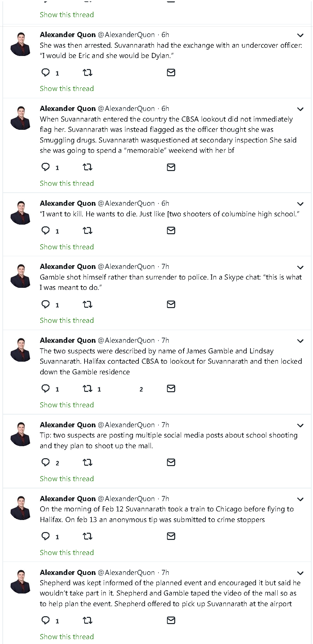Direct message the Feb 12 Chicago train tweet

(171, 536)
